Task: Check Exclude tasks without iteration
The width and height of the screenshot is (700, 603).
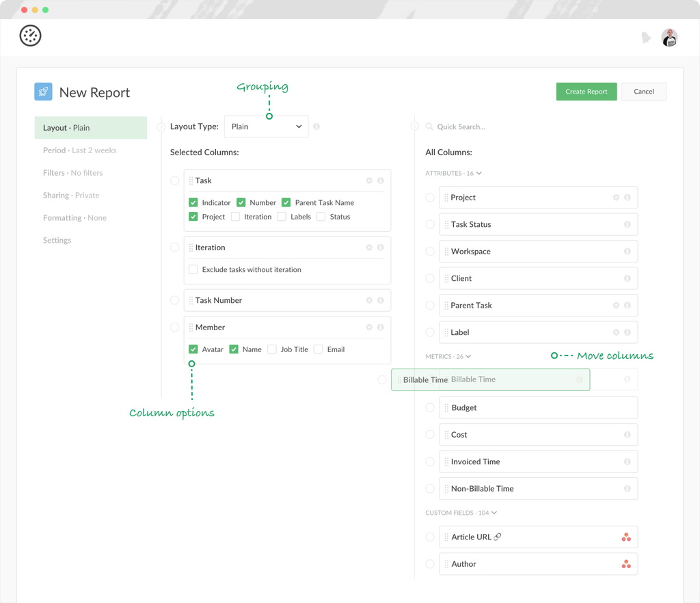Action: pos(192,269)
